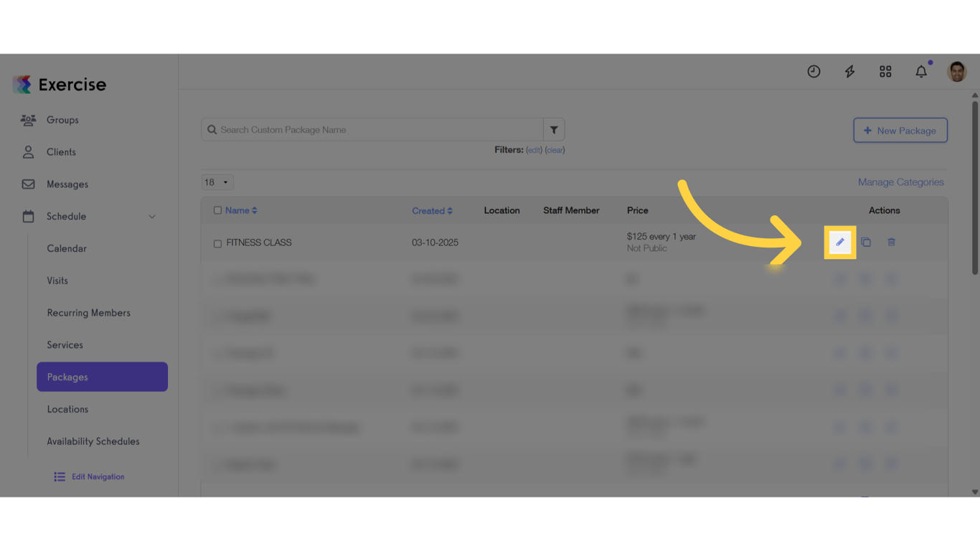Click the Clients person icon

pos(28,152)
